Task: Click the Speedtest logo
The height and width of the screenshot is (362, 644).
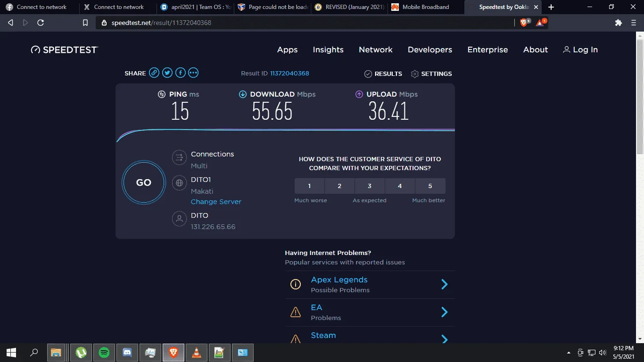Action: (x=65, y=49)
